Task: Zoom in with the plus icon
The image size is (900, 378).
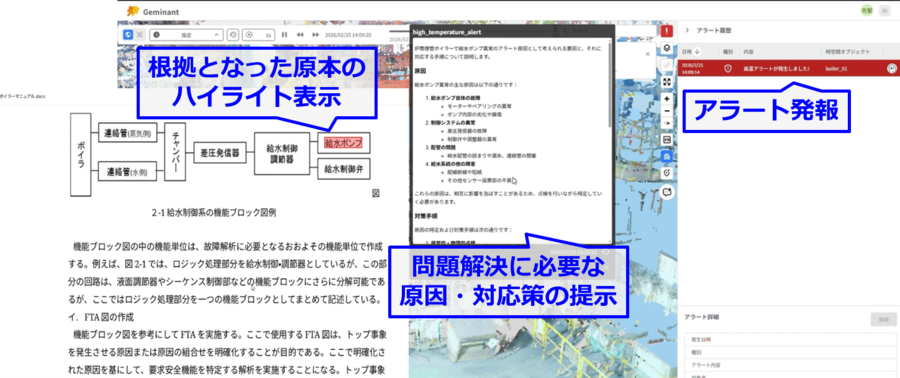Action: click(667, 99)
